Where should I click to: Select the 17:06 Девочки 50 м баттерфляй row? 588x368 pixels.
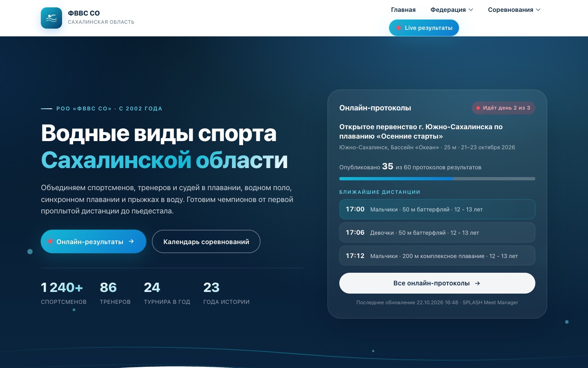tap(437, 233)
